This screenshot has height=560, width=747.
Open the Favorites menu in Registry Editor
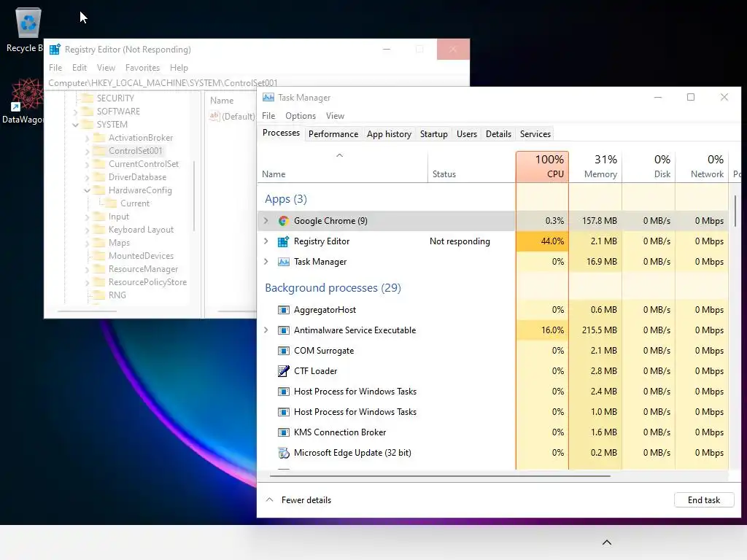pyautogui.click(x=142, y=68)
